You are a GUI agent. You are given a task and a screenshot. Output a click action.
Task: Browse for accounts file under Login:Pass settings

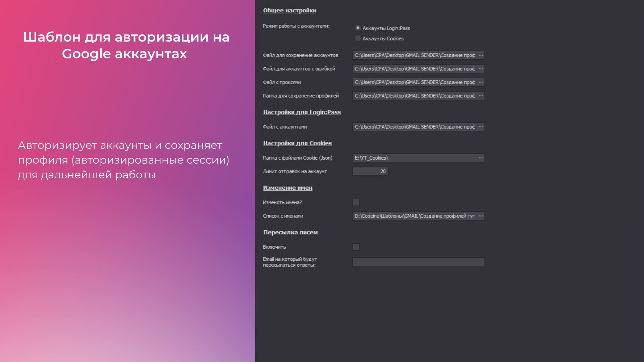coord(481,127)
